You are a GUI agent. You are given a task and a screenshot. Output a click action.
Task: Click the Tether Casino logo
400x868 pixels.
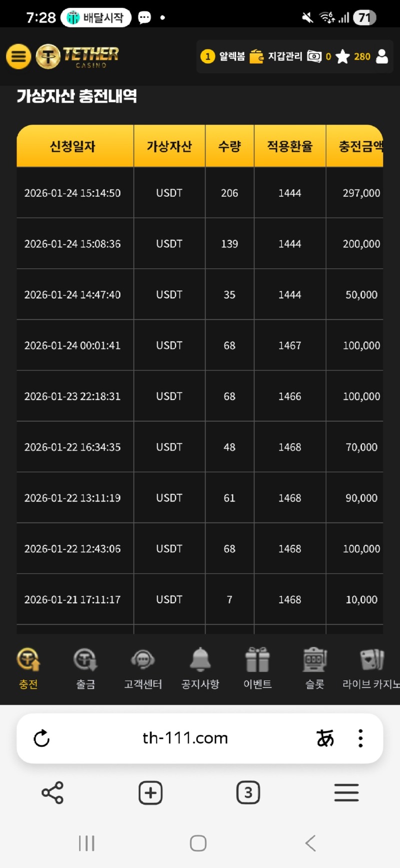point(78,56)
